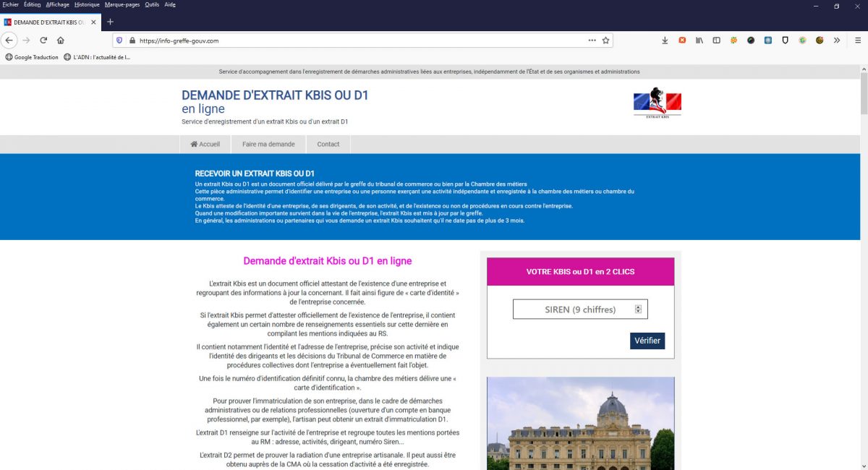Toggle enhanced tracking protection shield in address bar
Viewport: 868px width, 470px height.
click(x=119, y=40)
